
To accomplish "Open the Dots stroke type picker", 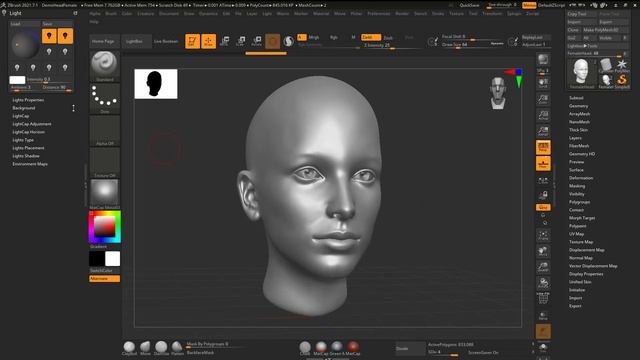I will tap(104, 98).
